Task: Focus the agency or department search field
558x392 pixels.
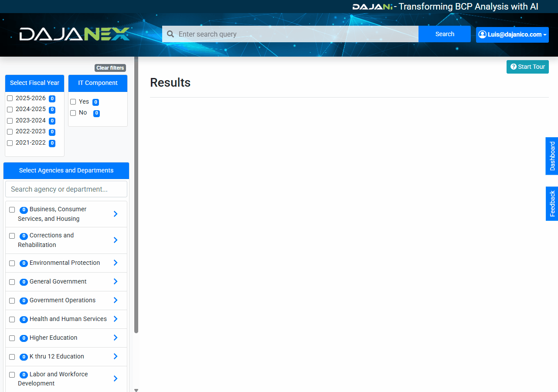Action: point(66,189)
